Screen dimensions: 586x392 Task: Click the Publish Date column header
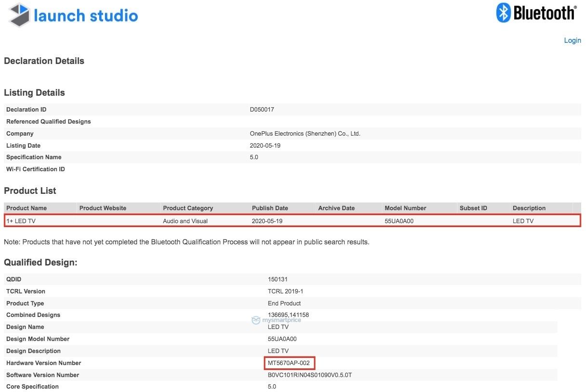tap(270, 208)
